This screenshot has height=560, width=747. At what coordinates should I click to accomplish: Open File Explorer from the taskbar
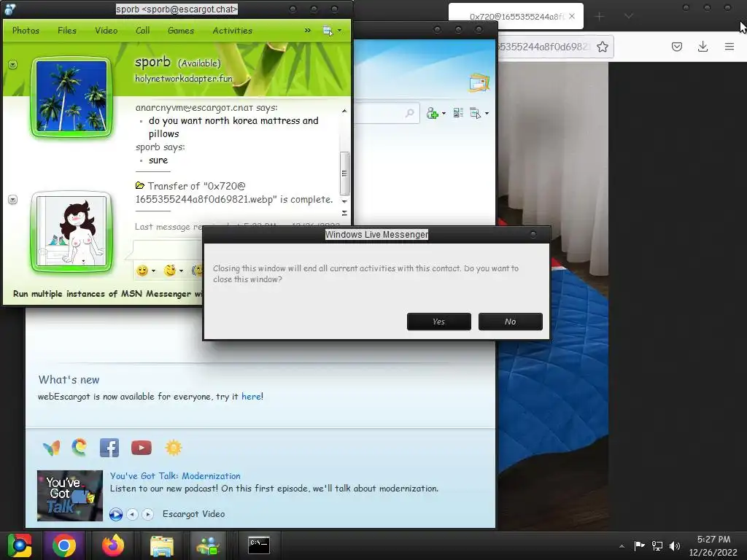(x=162, y=545)
